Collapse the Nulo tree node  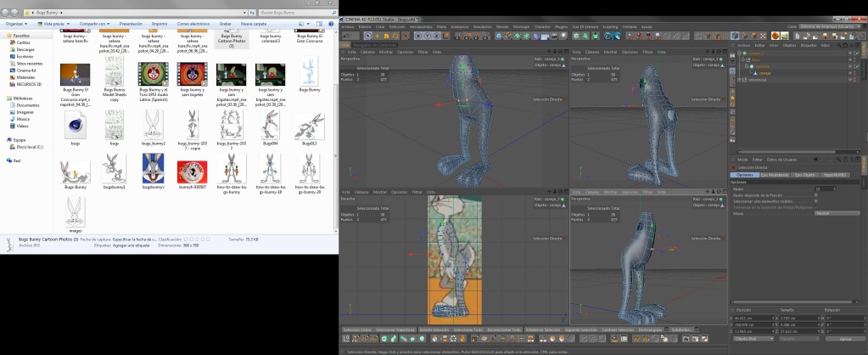click(x=743, y=59)
